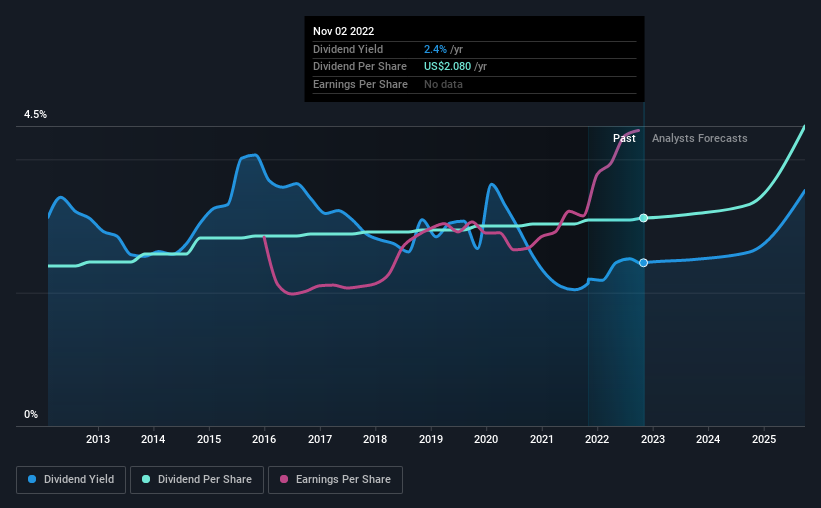Toggle the Earnings Per Share legend button
The height and width of the screenshot is (508, 821).
point(335,480)
